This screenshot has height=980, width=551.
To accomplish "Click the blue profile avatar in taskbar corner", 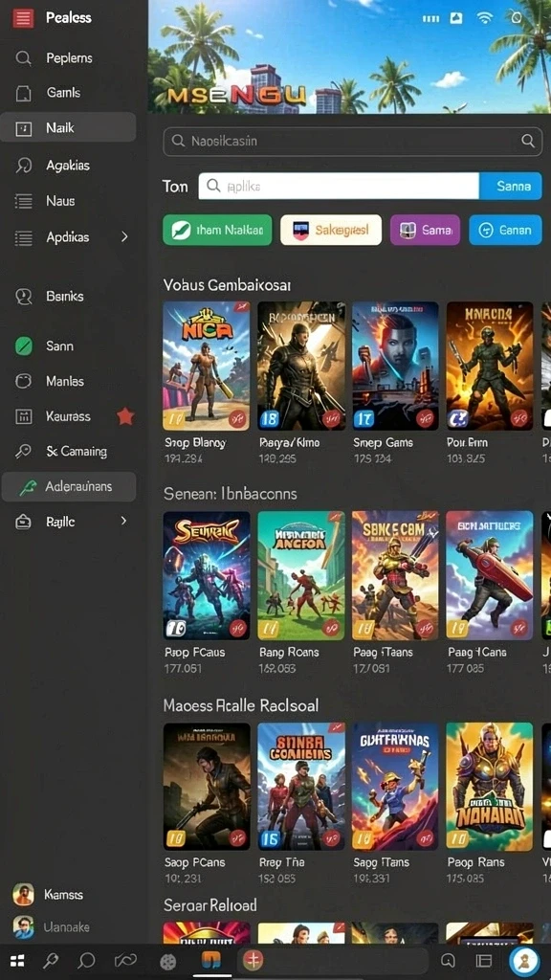I will 525,961.
